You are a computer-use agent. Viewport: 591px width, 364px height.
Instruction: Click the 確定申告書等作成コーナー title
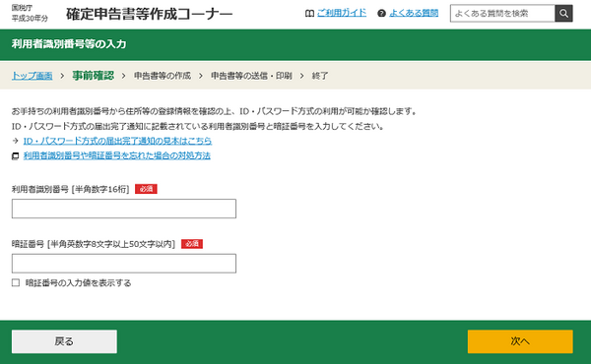click(150, 14)
